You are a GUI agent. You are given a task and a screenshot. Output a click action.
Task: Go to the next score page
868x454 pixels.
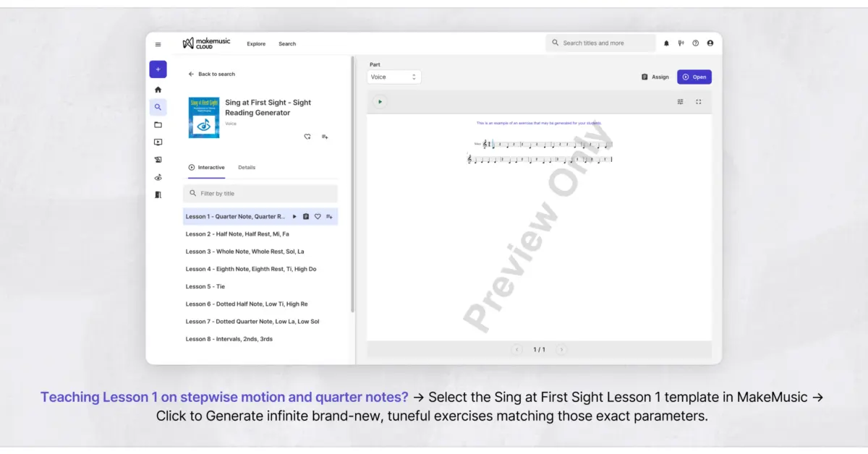[561, 350]
